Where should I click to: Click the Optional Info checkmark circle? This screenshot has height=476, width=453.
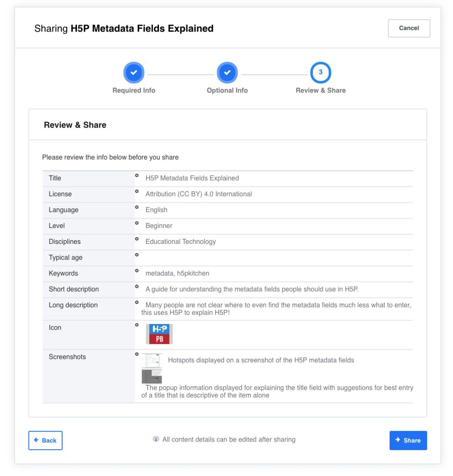click(x=227, y=73)
